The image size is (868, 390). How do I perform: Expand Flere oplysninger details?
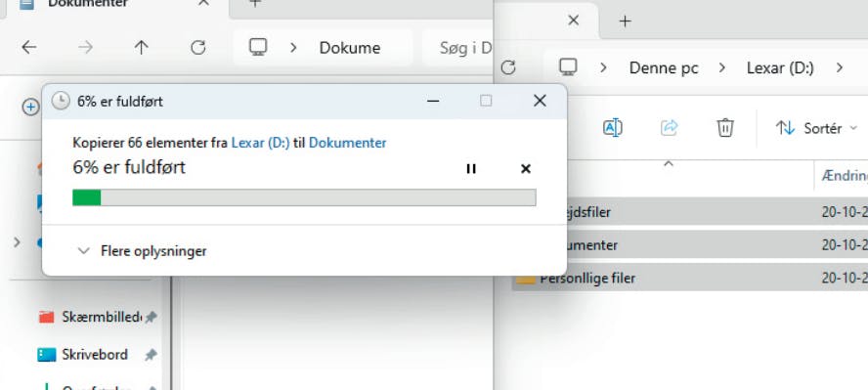(143, 251)
